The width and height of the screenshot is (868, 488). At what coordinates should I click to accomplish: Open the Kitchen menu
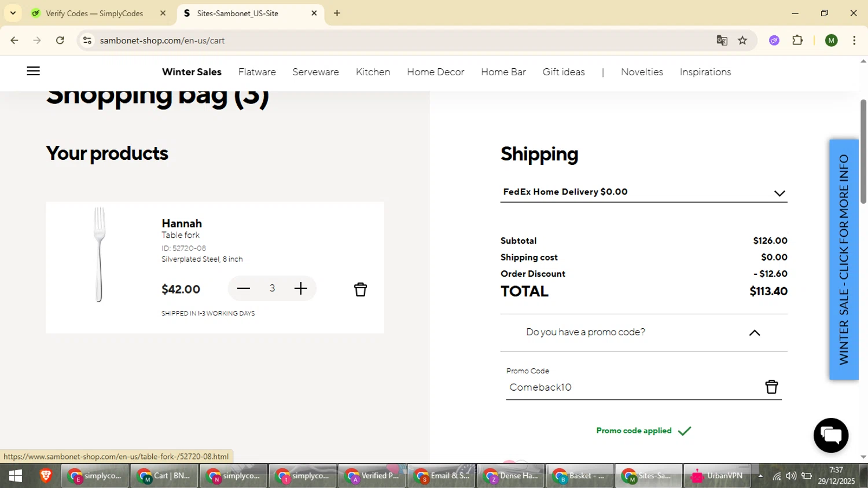pyautogui.click(x=373, y=72)
